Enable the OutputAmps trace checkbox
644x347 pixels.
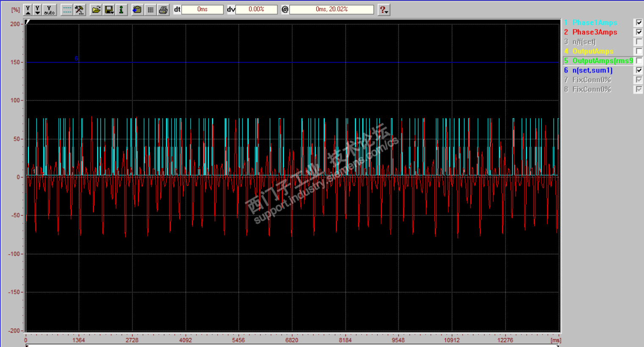tap(639, 51)
